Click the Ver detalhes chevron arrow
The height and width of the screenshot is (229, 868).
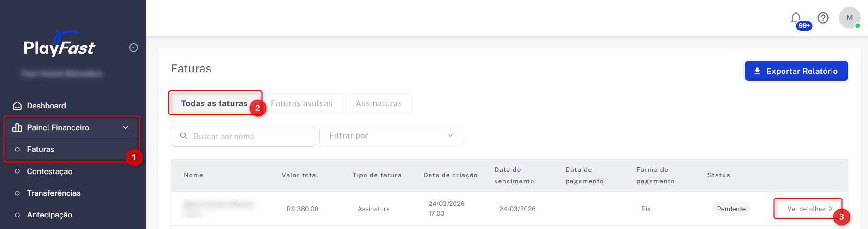(830, 209)
